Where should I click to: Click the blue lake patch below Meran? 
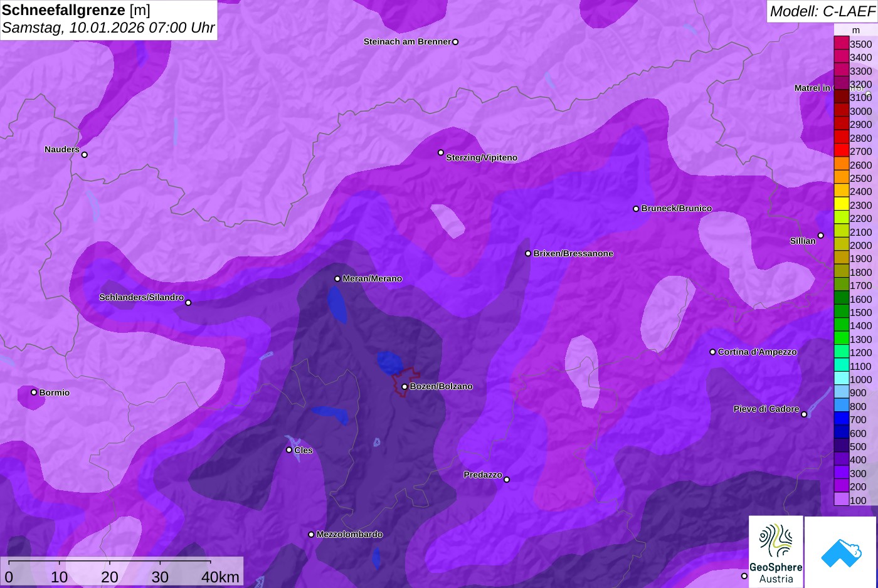(x=337, y=305)
